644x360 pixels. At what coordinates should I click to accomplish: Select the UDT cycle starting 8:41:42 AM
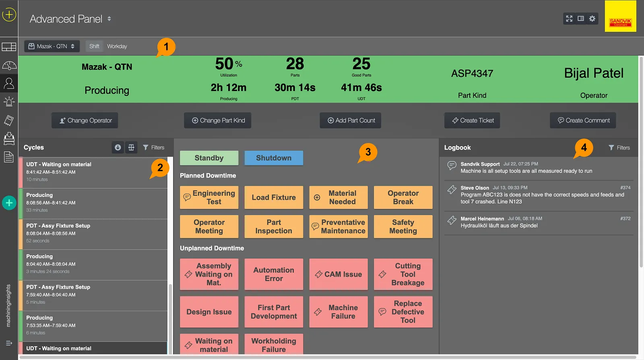coord(93,172)
